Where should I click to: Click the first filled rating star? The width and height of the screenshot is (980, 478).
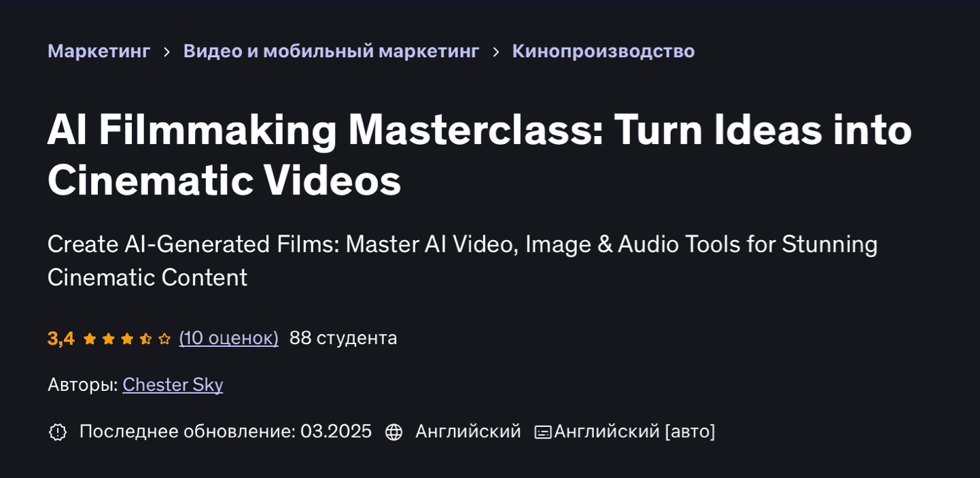(90, 339)
